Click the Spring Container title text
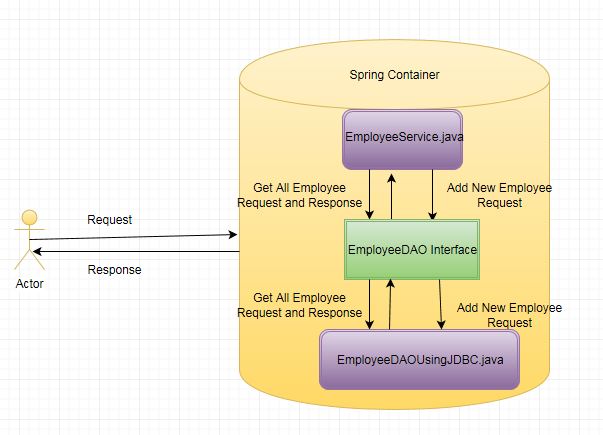 tap(394, 75)
